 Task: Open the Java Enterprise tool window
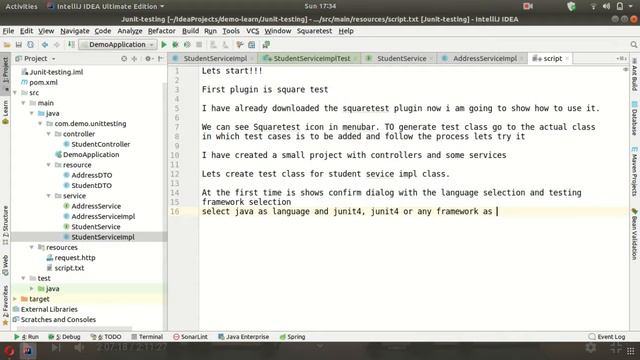pyautogui.click(x=244, y=337)
